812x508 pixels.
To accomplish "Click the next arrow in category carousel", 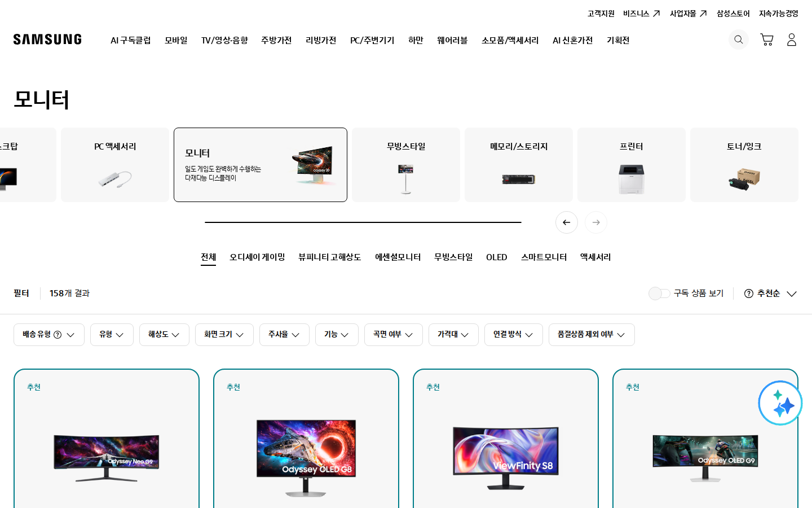I will [596, 222].
